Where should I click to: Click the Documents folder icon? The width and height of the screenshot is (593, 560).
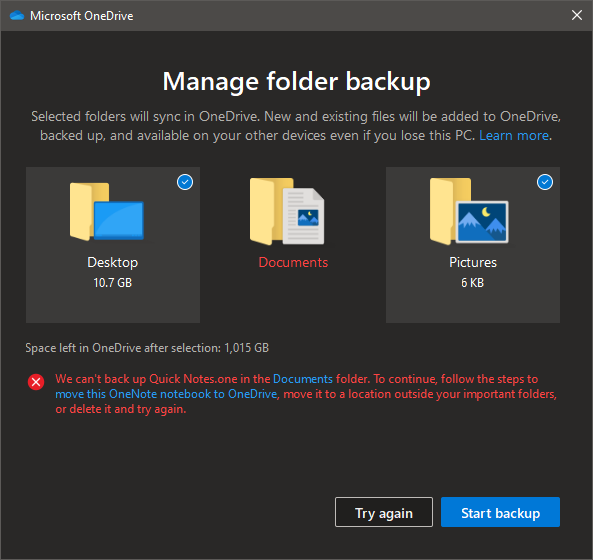[287, 211]
